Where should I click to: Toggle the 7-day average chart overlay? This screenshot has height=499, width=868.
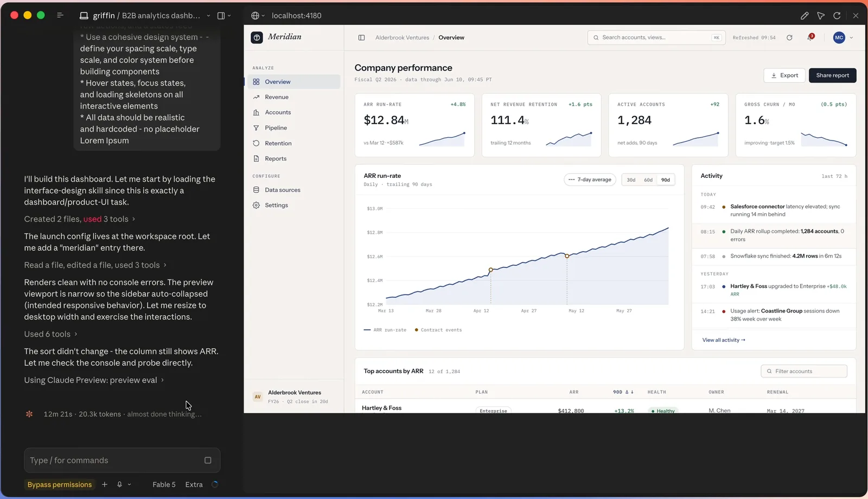[590, 180]
